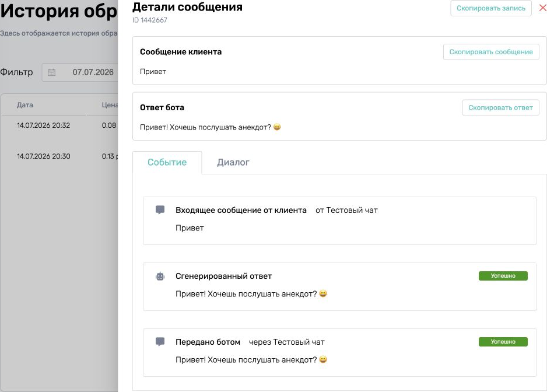The height and width of the screenshot is (392, 547).
Task: Click the История обр page heading
Action: point(58,11)
